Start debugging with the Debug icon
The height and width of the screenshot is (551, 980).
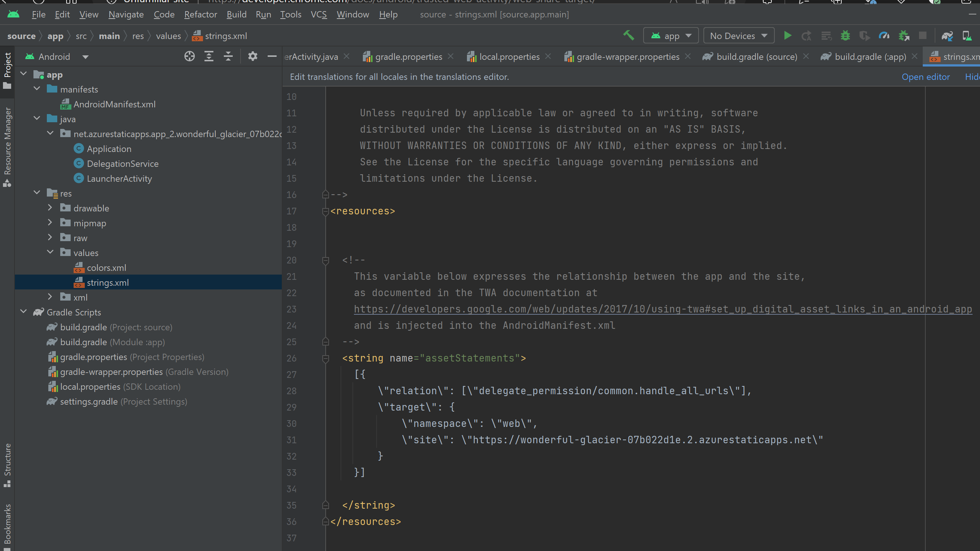click(845, 35)
